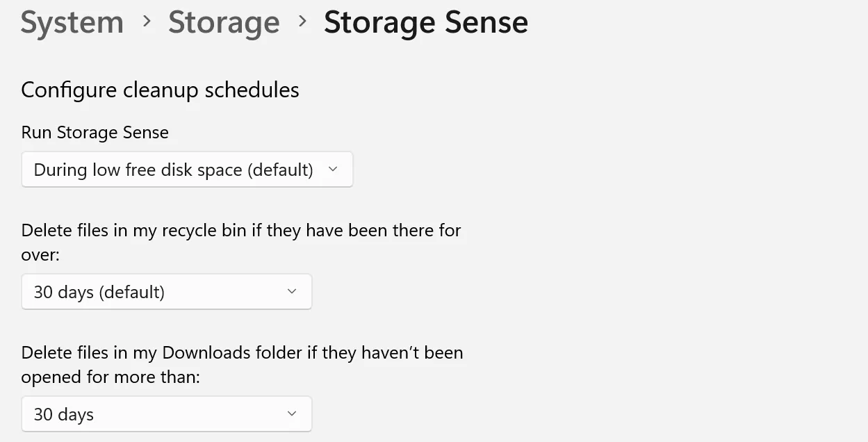This screenshot has width=868, height=442.
Task: Open Downloads folder deletion period dropdown
Action: [x=166, y=414]
